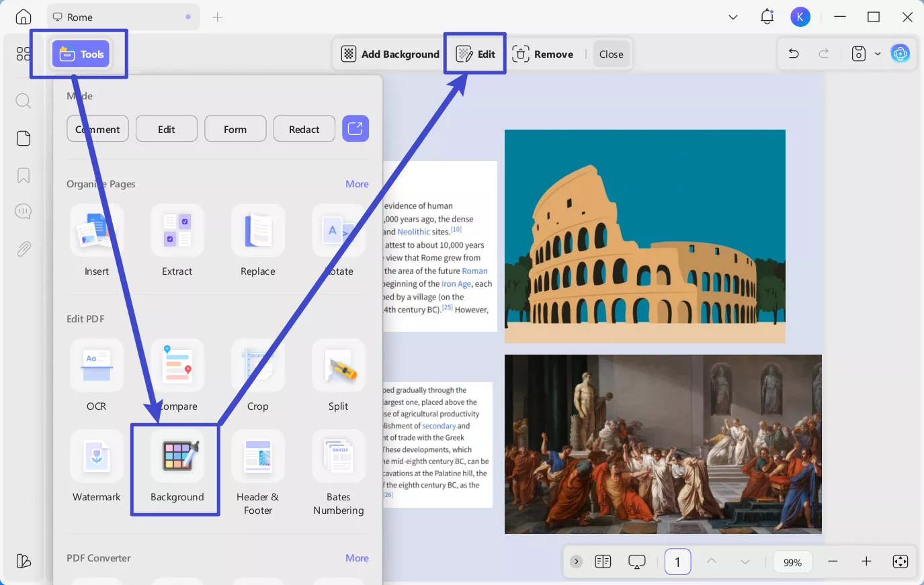Screen dimensions: 924x585
Task: Select the Split tool
Action: pyautogui.click(x=339, y=375)
